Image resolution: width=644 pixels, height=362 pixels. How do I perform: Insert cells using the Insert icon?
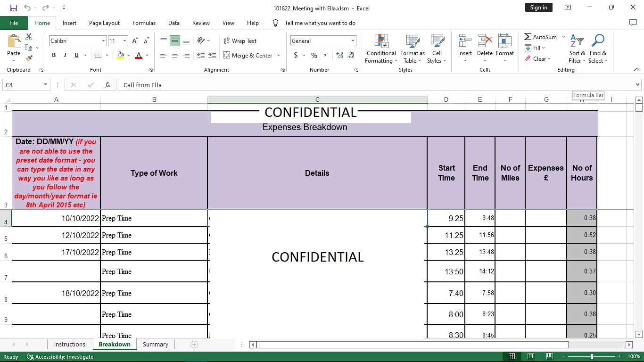[465, 41]
